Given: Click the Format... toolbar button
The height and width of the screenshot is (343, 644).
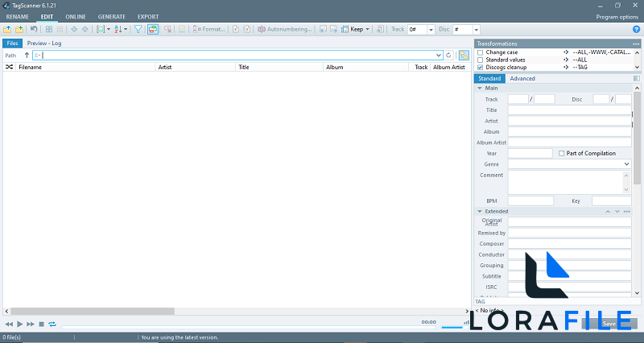Looking at the screenshot, I should coord(209,29).
